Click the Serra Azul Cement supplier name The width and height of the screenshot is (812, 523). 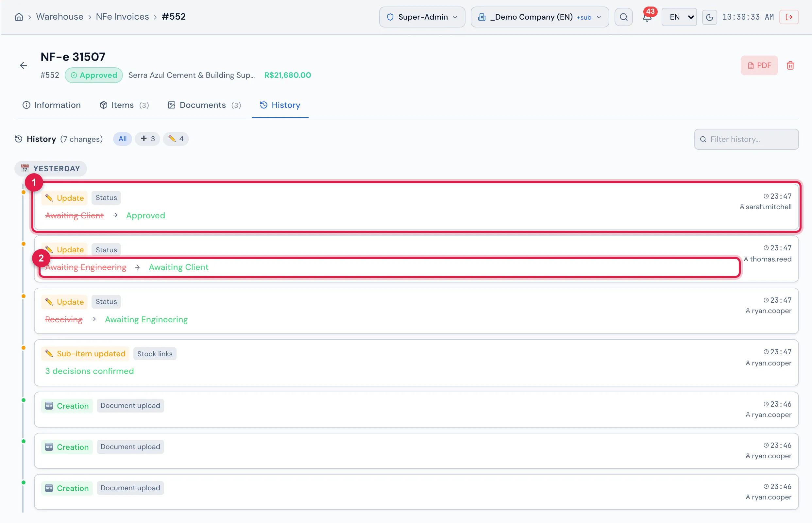tap(192, 75)
